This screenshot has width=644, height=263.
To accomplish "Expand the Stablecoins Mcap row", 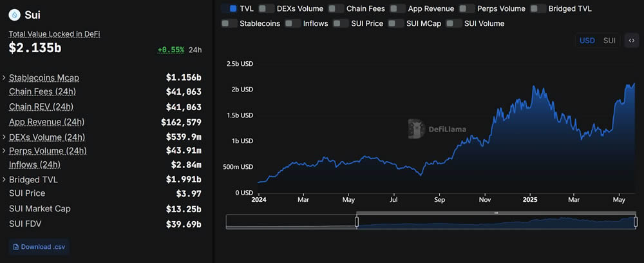I will pyautogui.click(x=5, y=78).
